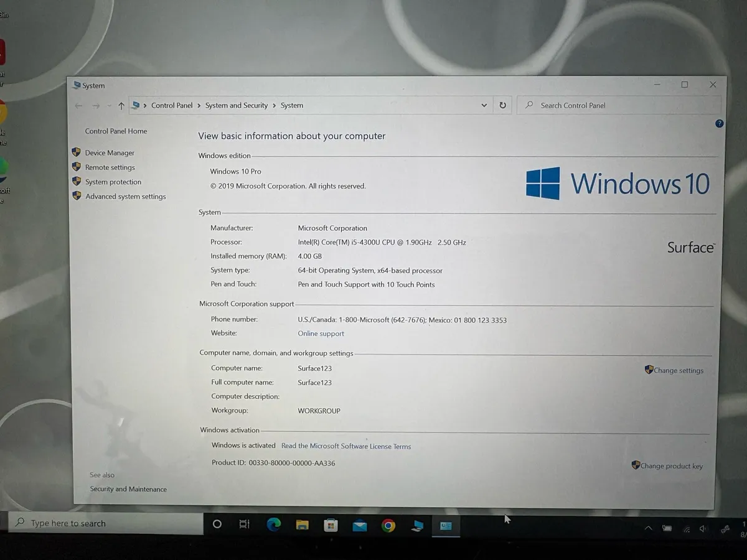Show hidden system tray icons chevron
Viewport: 747px width, 560px height.
point(648,529)
